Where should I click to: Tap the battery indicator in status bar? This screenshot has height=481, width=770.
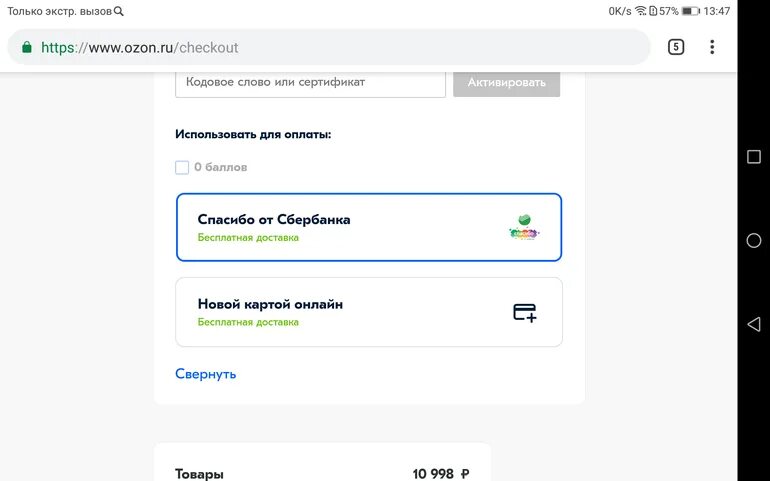tap(690, 11)
